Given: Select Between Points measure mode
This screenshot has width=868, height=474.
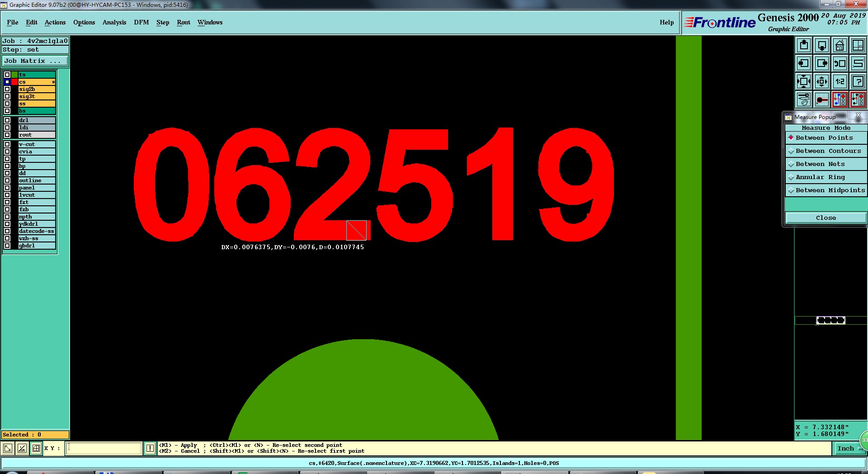Looking at the screenshot, I should coord(826,137).
